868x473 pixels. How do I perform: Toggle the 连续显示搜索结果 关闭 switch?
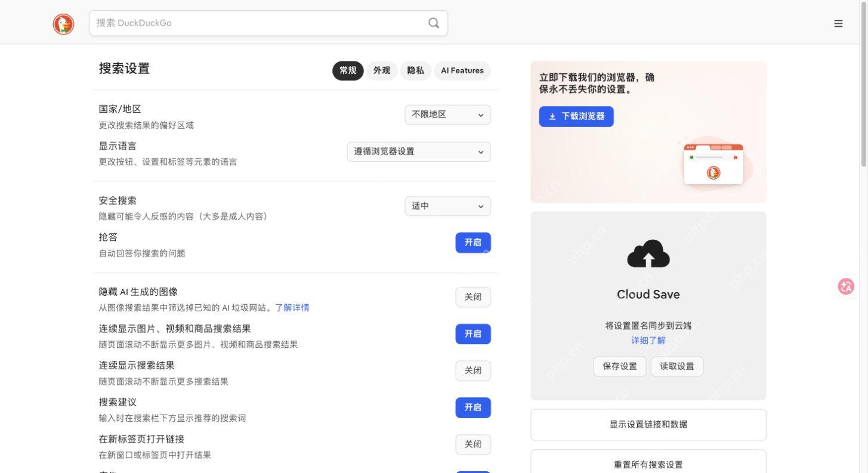click(x=473, y=370)
